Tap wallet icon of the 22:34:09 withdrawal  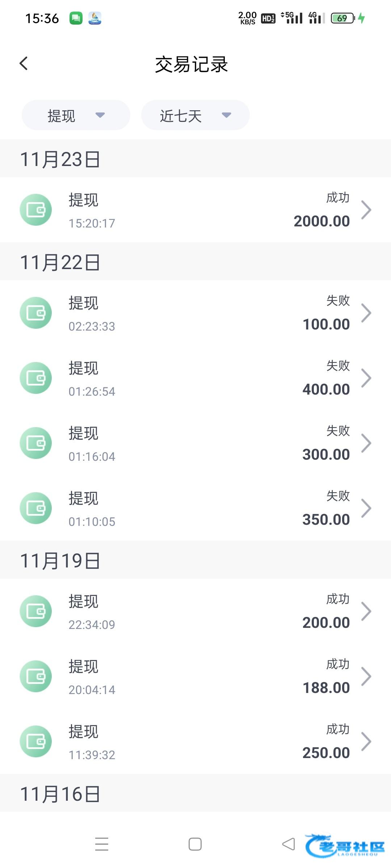click(36, 611)
